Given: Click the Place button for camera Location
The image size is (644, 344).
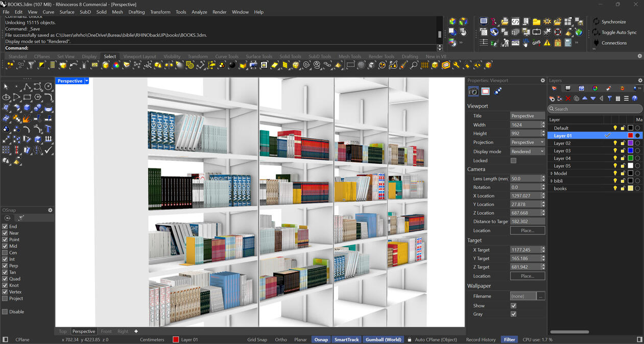Looking at the screenshot, I should tap(528, 230).
